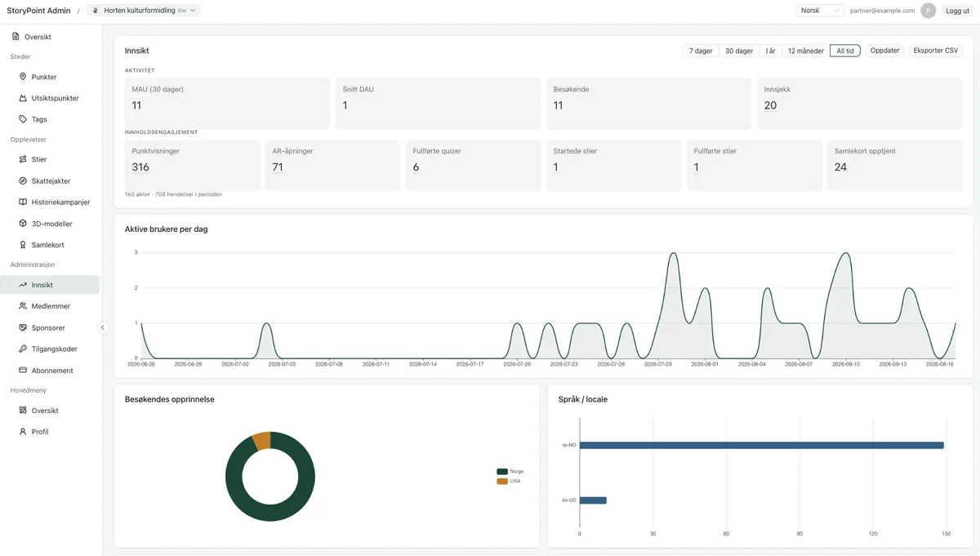This screenshot has height=556, width=980.
Task: Click the orange USA legend swatch
Action: pos(502,481)
